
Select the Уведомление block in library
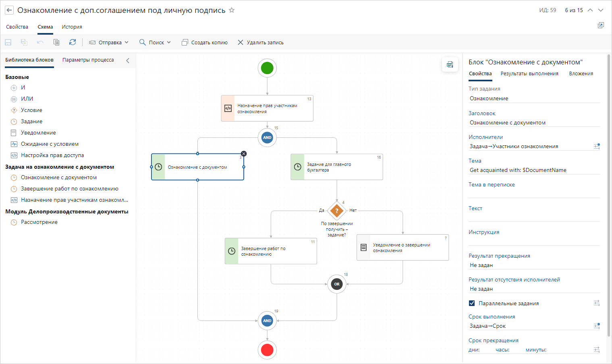click(x=33, y=132)
